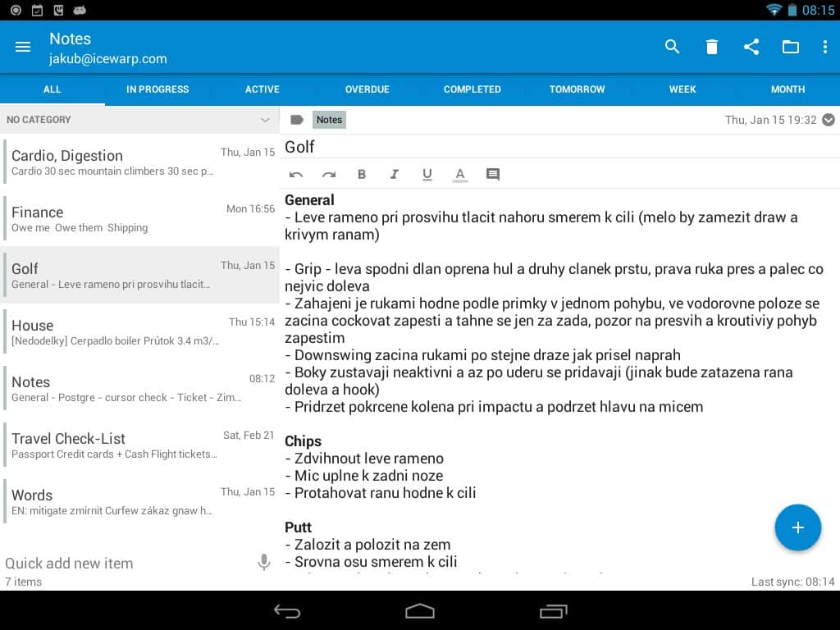Toggle bold formatting

coord(362,175)
